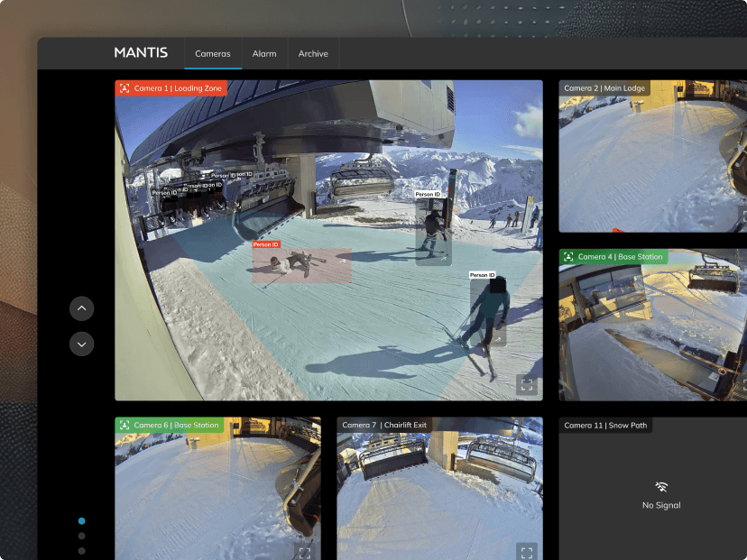Viewport: 747px width, 560px height.
Task: Select the Camera 7 | Chairlift Exit label
Action: click(x=384, y=425)
